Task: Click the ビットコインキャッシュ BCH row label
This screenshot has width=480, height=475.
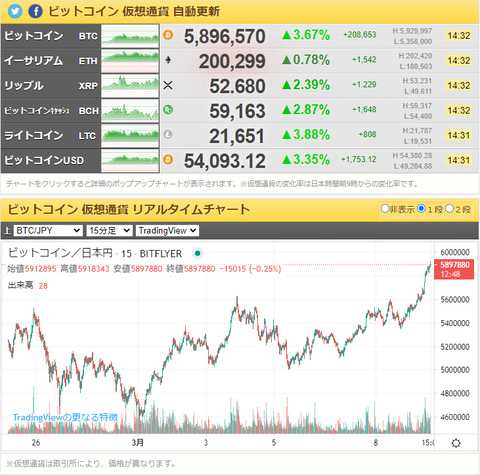Action: point(51,111)
